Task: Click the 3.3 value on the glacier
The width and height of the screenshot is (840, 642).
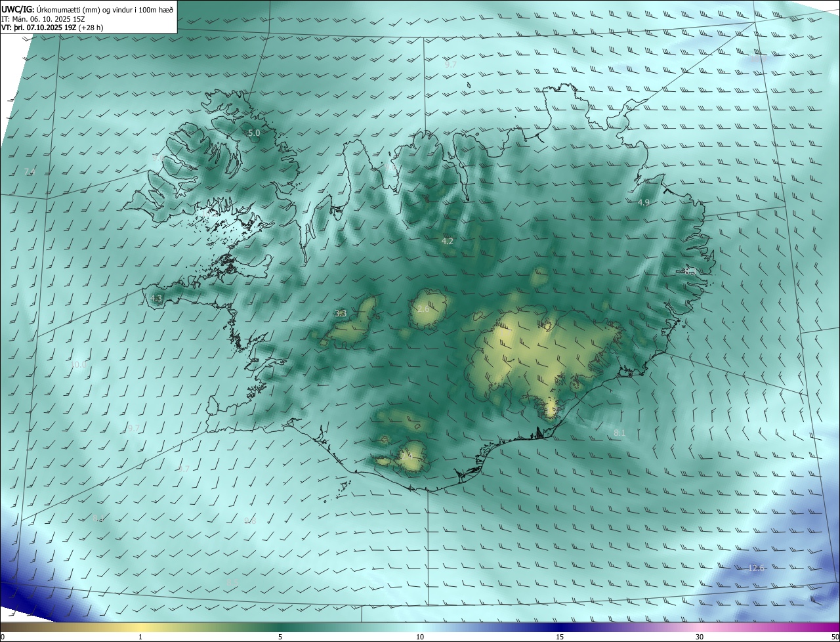Action: (341, 314)
